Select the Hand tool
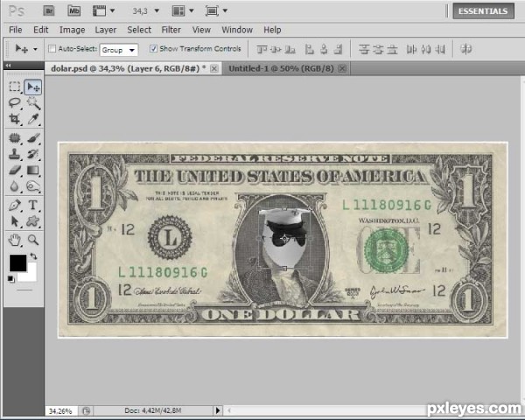The image size is (525, 420). pyautogui.click(x=14, y=240)
